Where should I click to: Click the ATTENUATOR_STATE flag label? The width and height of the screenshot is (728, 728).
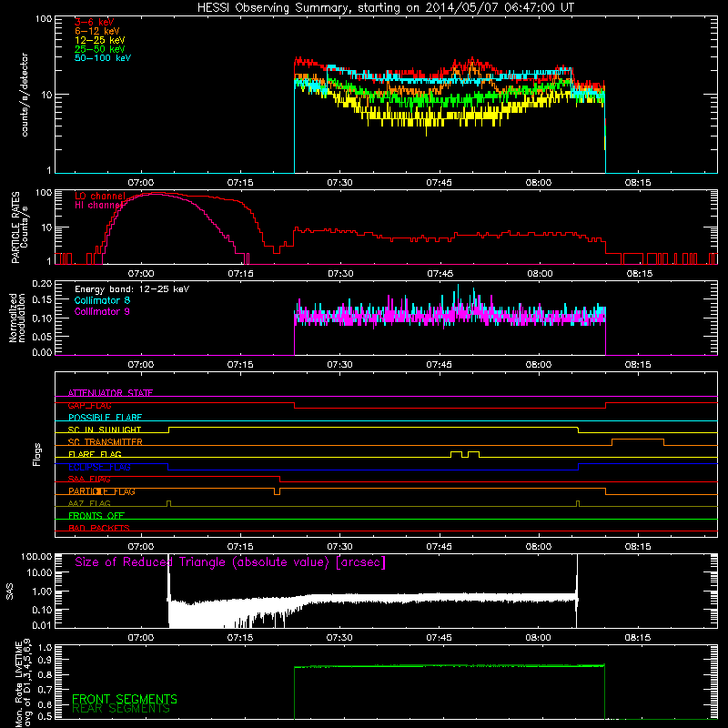point(110,393)
